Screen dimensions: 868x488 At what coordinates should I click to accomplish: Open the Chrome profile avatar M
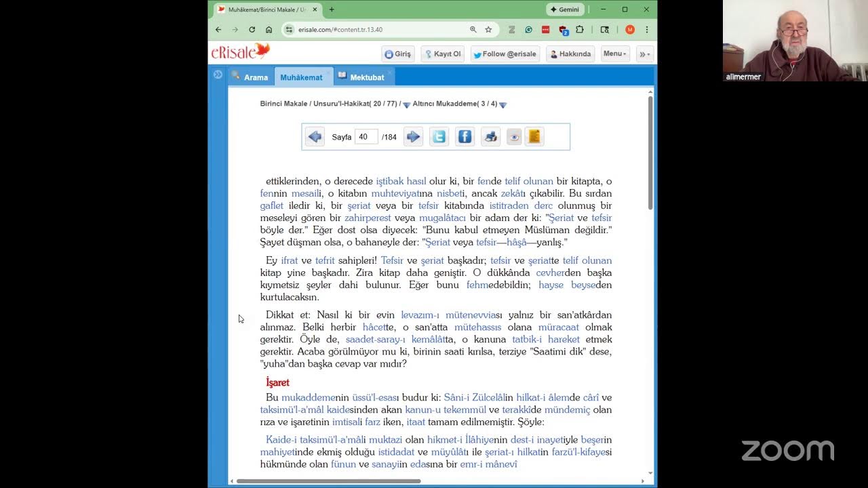(x=630, y=30)
